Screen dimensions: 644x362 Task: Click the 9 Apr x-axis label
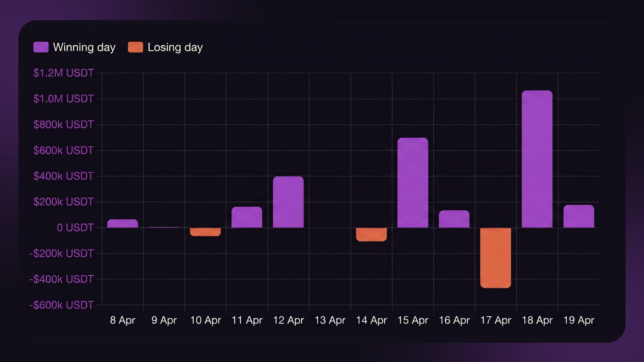164,320
